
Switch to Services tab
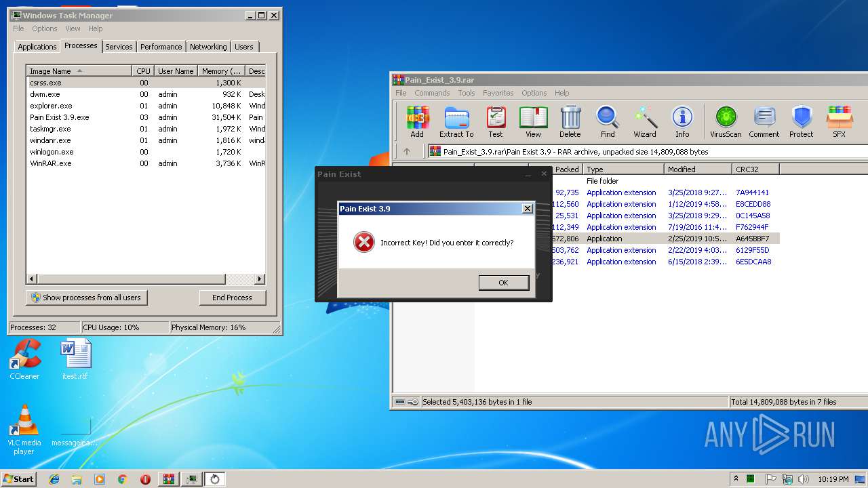119,47
